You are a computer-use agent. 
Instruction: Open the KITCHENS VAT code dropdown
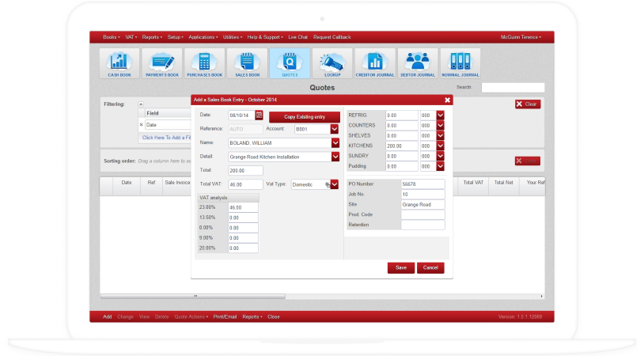pyautogui.click(x=441, y=146)
